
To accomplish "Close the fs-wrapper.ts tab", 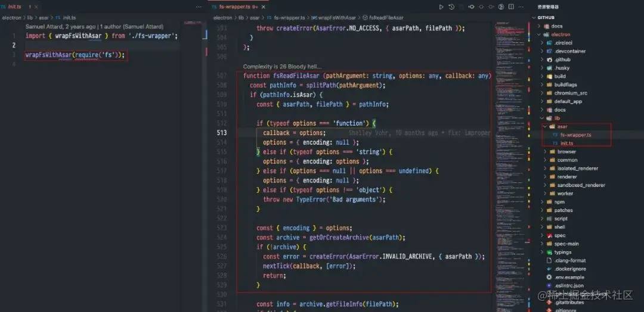I will [262, 7].
